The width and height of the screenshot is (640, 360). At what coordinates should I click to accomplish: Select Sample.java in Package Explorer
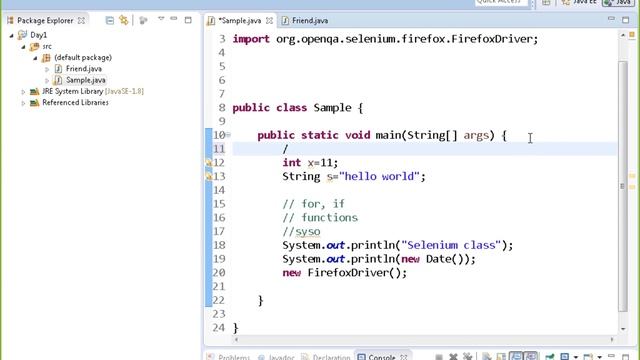(86, 80)
